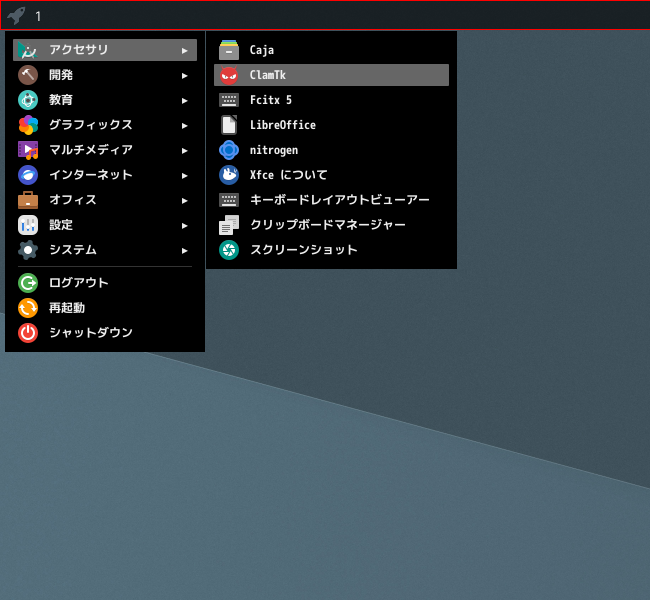Open the システム menu category
This screenshot has width=650, height=600.
(x=105, y=250)
